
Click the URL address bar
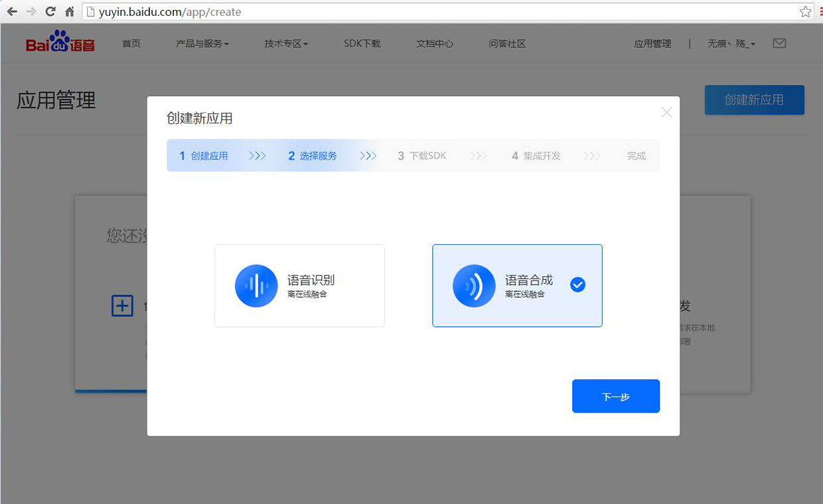pyautogui.click(x=438, y=11)
